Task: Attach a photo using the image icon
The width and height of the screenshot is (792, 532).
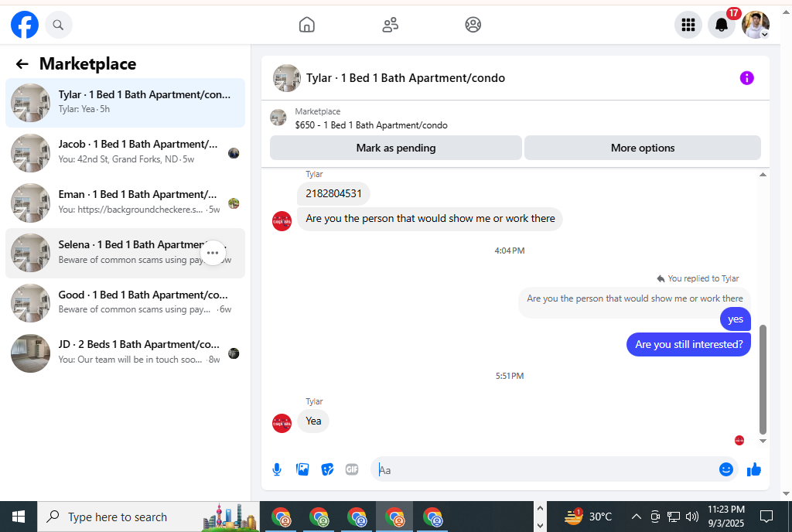Action: click(x=302, y=469)
